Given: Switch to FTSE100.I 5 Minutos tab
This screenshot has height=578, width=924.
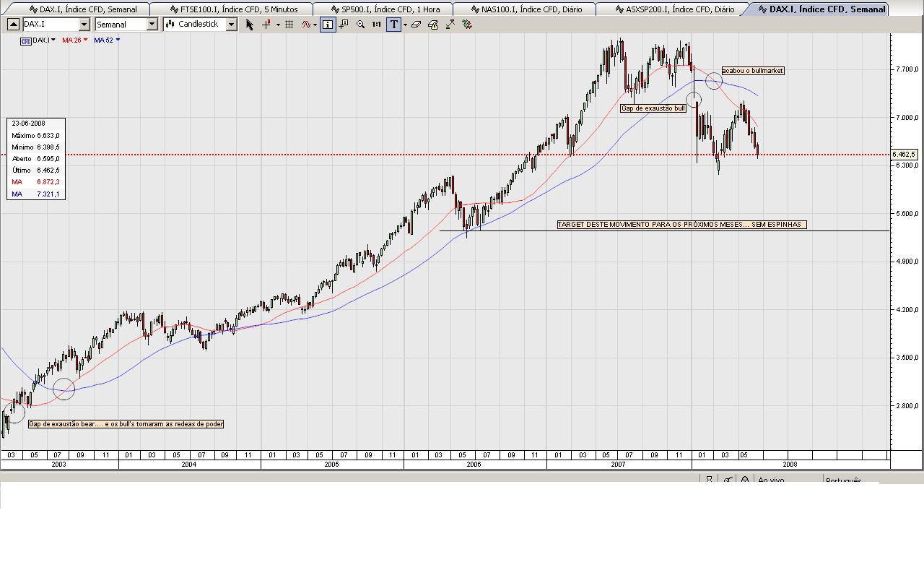Looking at the screenshot, I should 234,9.
